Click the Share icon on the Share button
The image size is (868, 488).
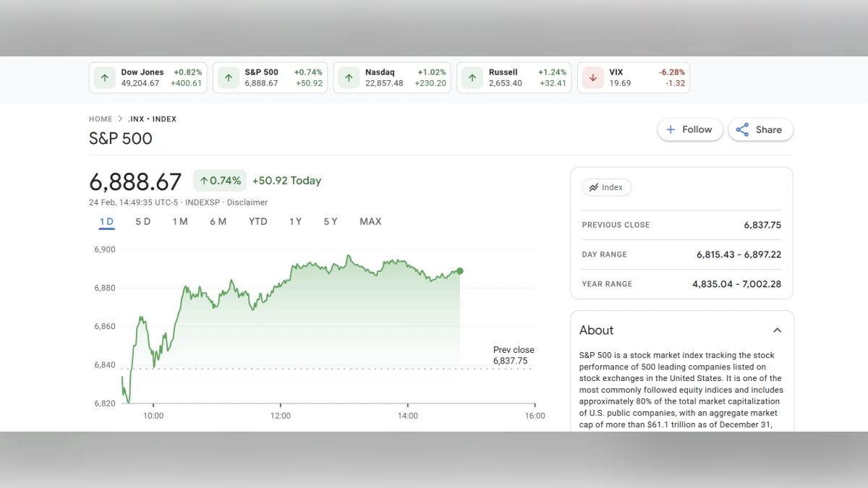(x=743, y=129)
